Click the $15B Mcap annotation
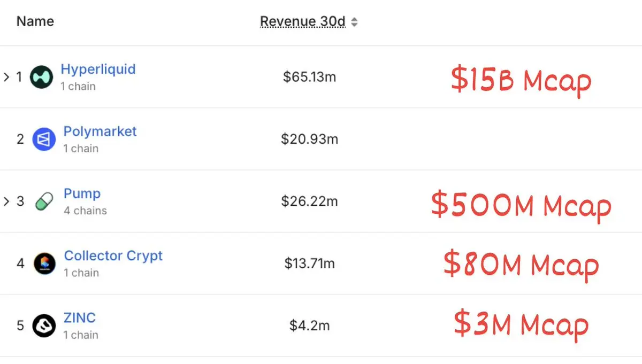 [x=521, y=81]
